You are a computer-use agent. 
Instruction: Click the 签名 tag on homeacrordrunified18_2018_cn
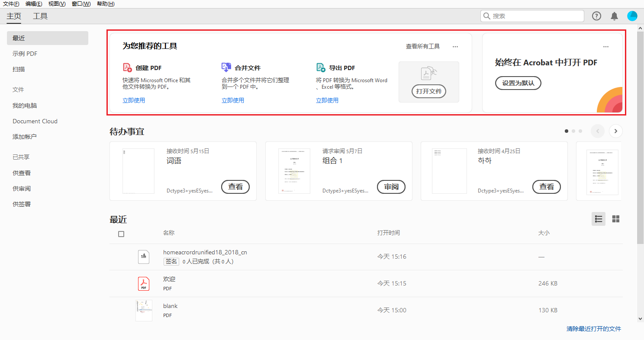(x=171, y=262)
